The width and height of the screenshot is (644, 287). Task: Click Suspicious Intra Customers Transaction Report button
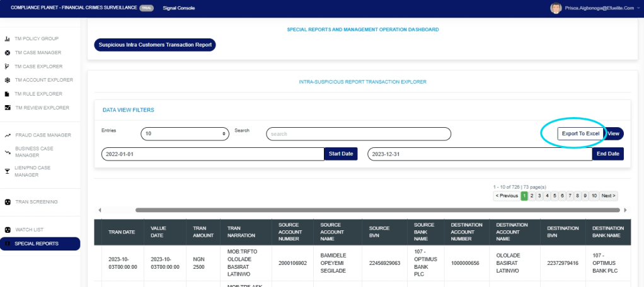click(x=155, y=45)
